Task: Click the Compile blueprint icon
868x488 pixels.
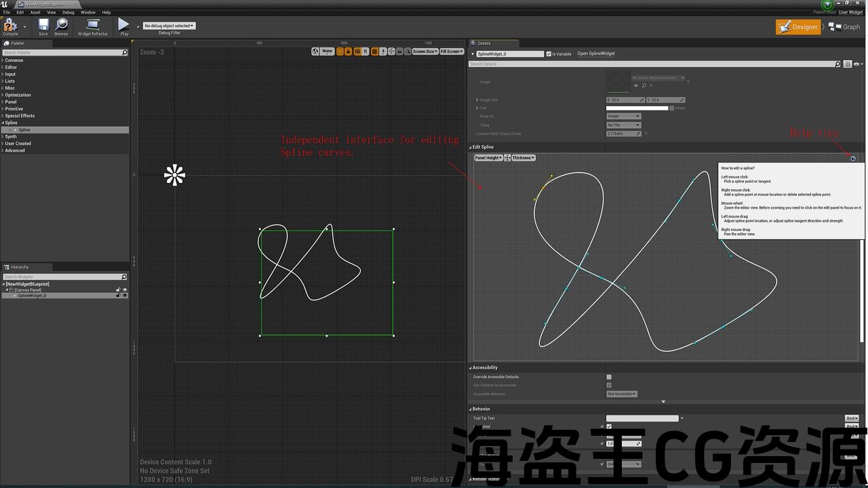Action: (x=10, y=26)
